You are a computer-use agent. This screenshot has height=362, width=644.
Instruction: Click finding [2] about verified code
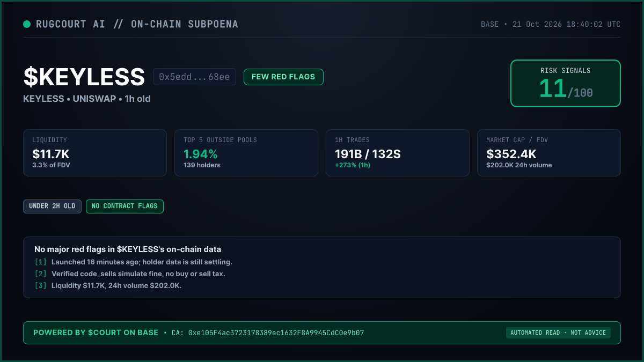130,274
